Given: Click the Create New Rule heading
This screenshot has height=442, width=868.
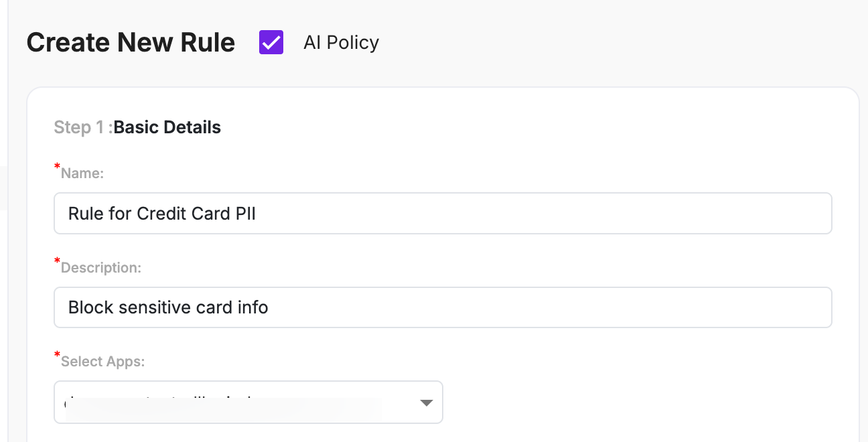Looking at the screenshot, I should [130, 42].
